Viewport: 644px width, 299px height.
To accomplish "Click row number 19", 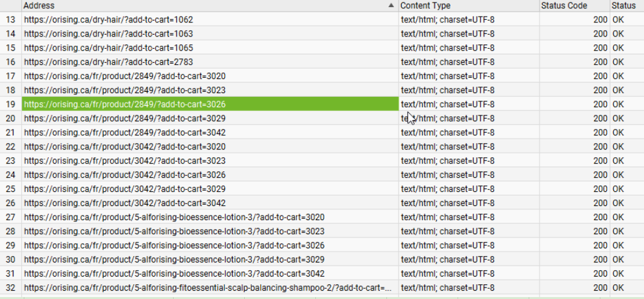I will tap(11, 104).
